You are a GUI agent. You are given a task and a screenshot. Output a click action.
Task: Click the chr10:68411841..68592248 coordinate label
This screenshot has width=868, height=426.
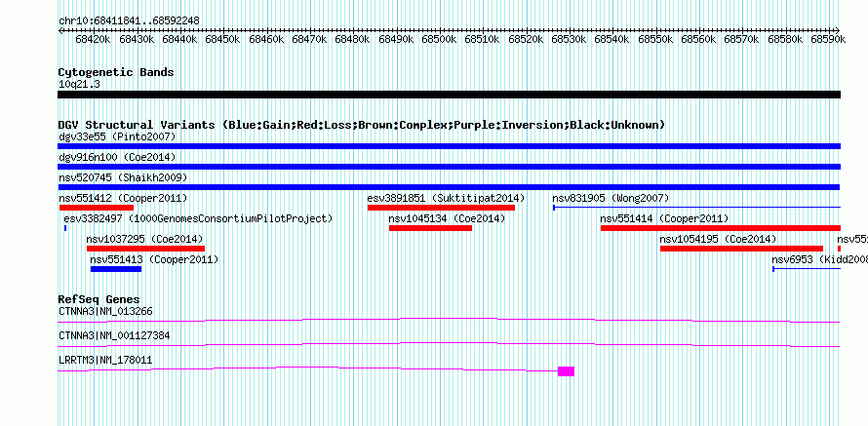(129, 20)
